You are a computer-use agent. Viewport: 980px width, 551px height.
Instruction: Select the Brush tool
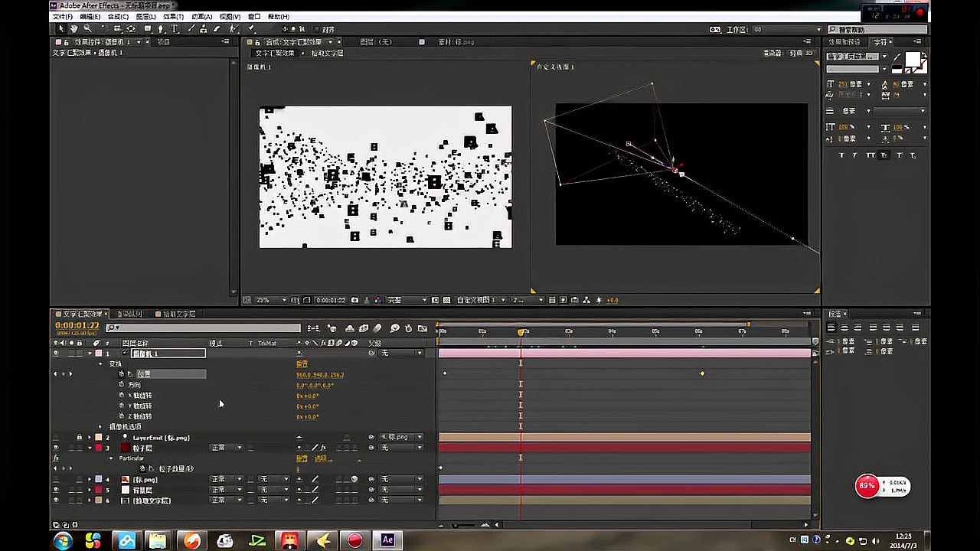tap(190, 29)
